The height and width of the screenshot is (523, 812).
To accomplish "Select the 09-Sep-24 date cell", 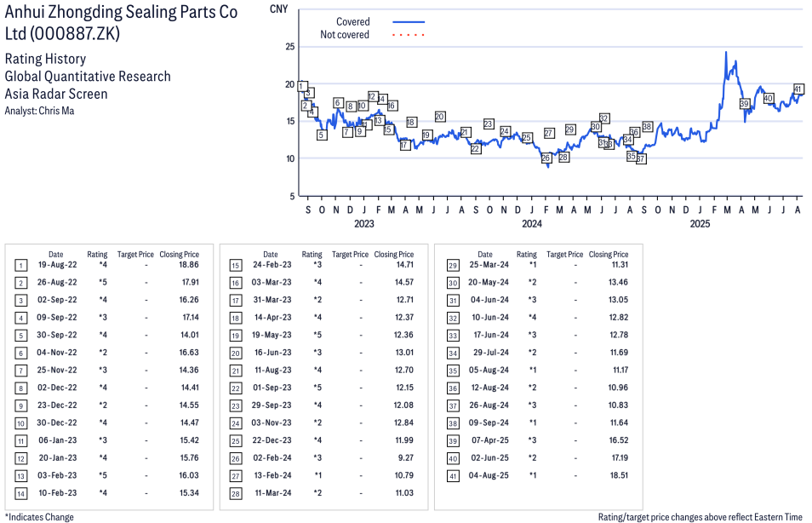I will coord(489,423).
